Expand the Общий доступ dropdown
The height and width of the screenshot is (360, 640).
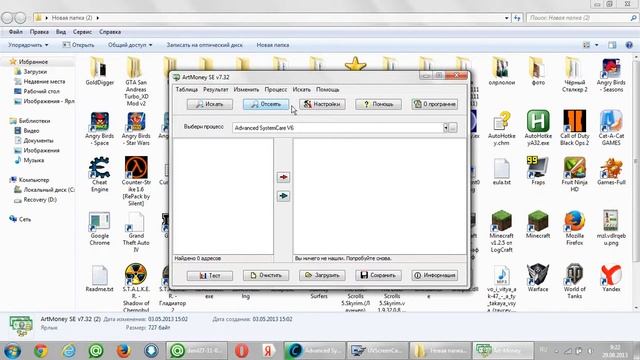click(130, 45)
